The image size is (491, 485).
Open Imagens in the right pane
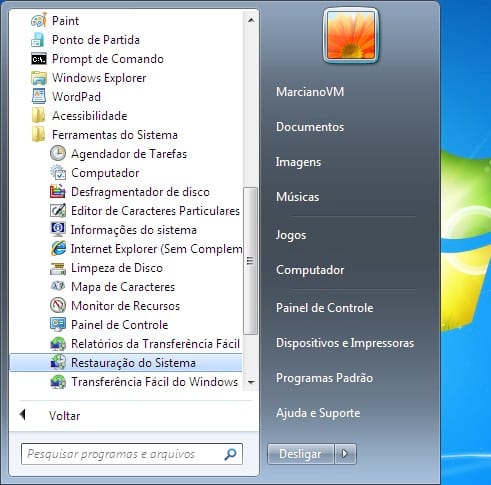click(x=298, y=162)
